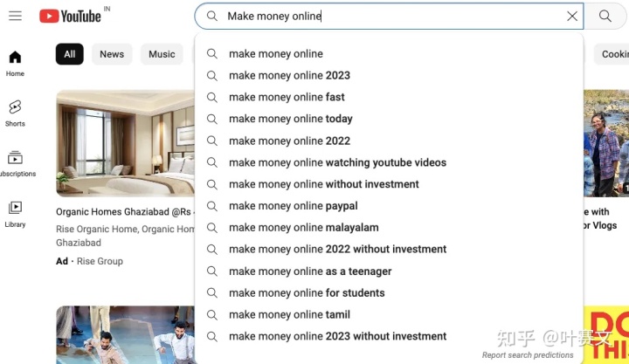Select the Music filter chip
The height and width of the screenshot is (364, 629).
pos(162,54)
